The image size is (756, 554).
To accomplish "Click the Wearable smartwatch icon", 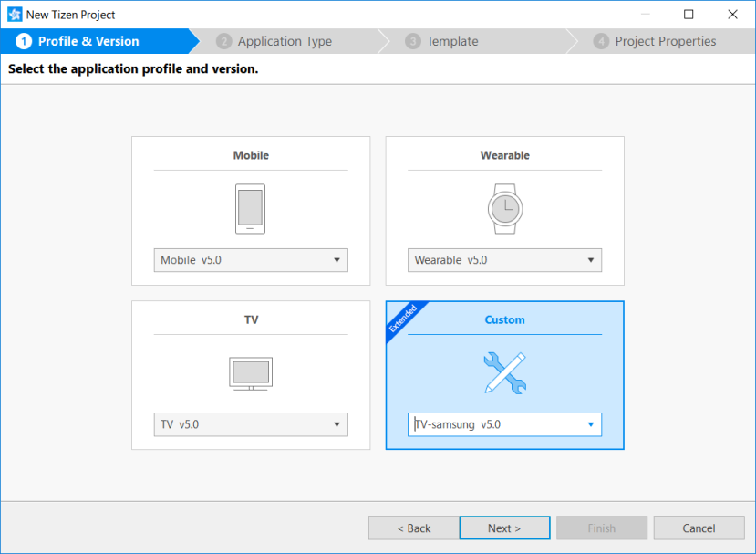I will (504, 208).
